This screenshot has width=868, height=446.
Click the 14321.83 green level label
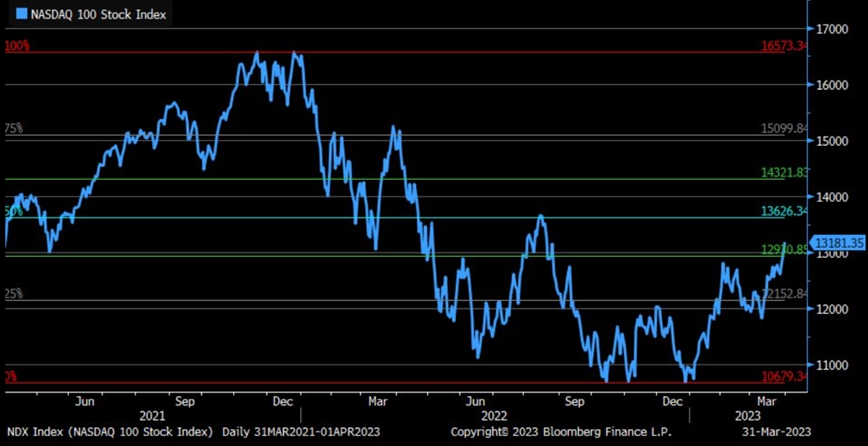click(782, 172)
